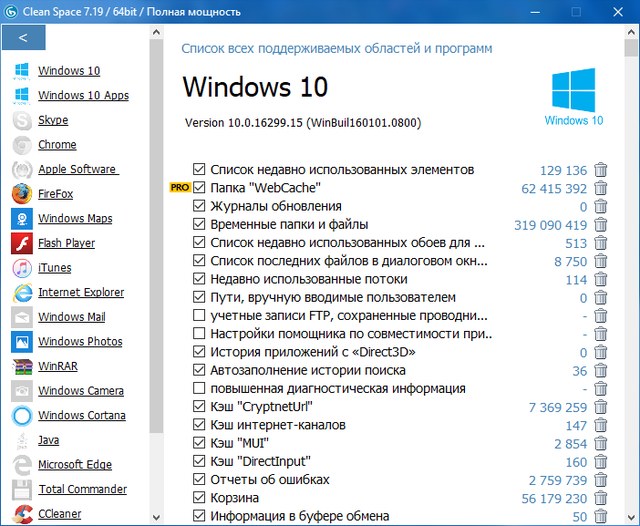Click the Skype icon in sidebar
The width and height of the screenshot is (640, 526).
tap(21, 120)
